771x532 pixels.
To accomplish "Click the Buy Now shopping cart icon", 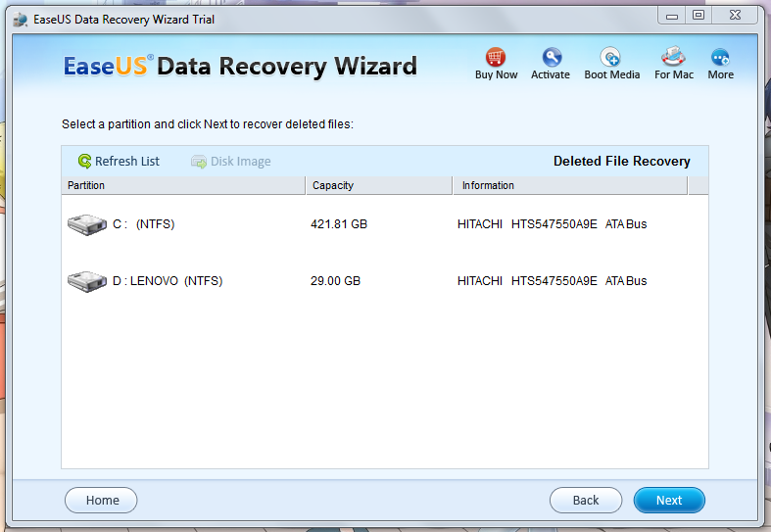I will pos(495,57).
